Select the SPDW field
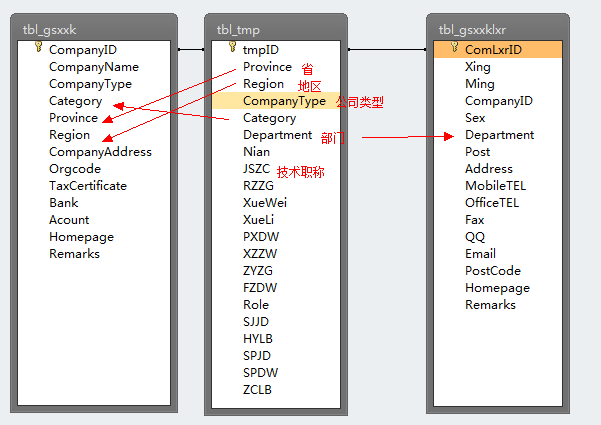Screen dimensions: 601x425 (261, 372)
